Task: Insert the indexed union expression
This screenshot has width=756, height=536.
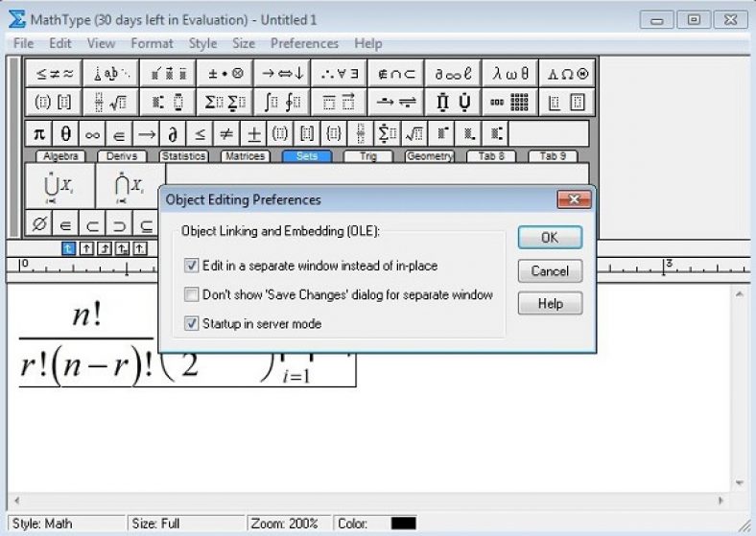Action: tap(59, 186)
